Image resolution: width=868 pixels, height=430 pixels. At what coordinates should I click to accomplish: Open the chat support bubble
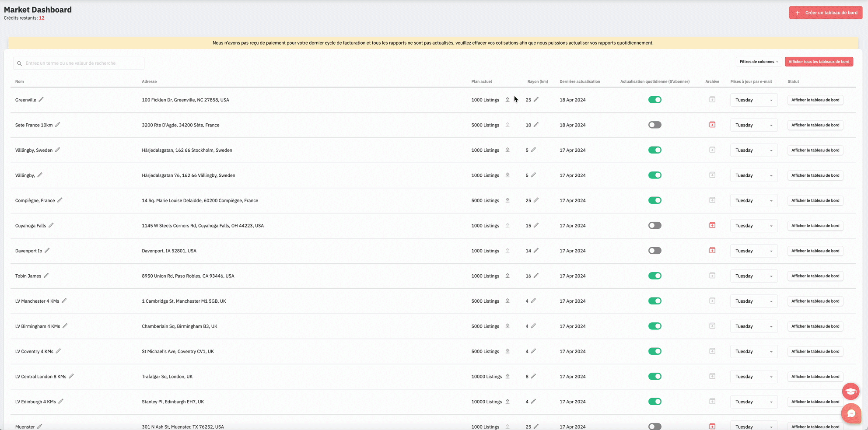851,413
